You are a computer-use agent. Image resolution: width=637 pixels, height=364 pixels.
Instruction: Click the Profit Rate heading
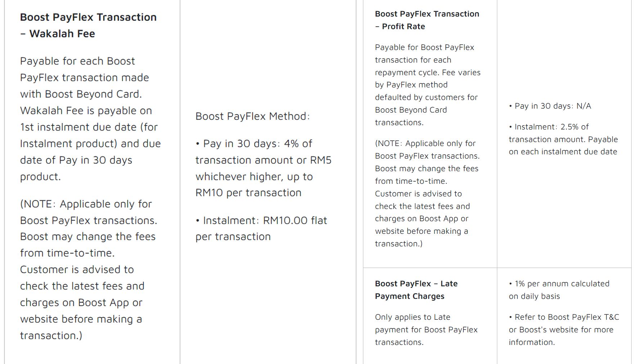(427, 20)
